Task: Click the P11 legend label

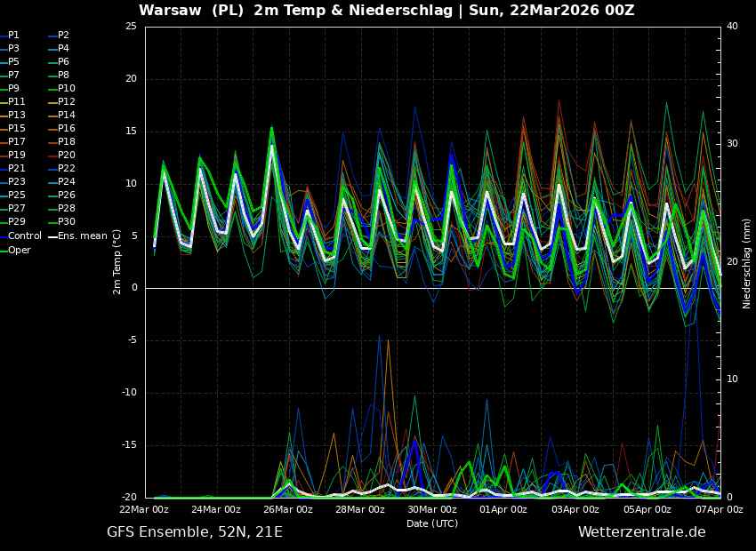Action: click(x=16, y=101)
